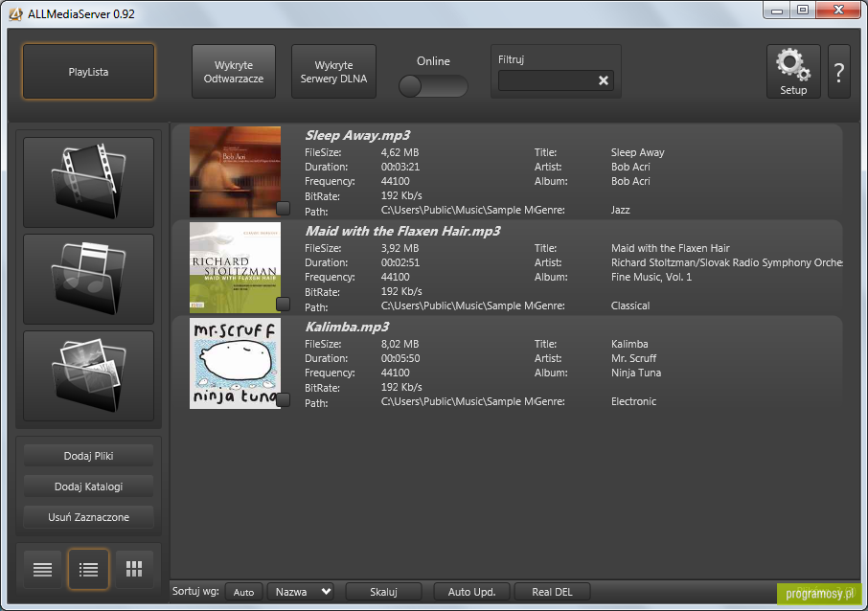Open the pictures folder category

[x=88, y=375]
